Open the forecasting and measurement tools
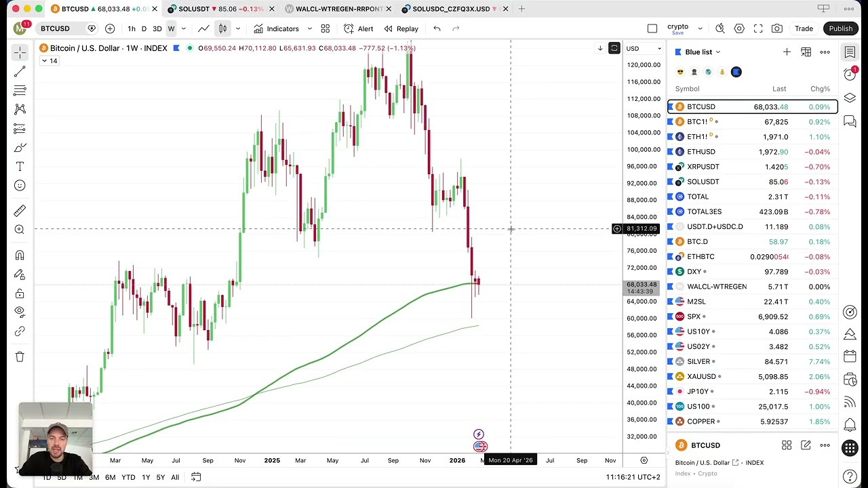868x488 pixels. 20,128
